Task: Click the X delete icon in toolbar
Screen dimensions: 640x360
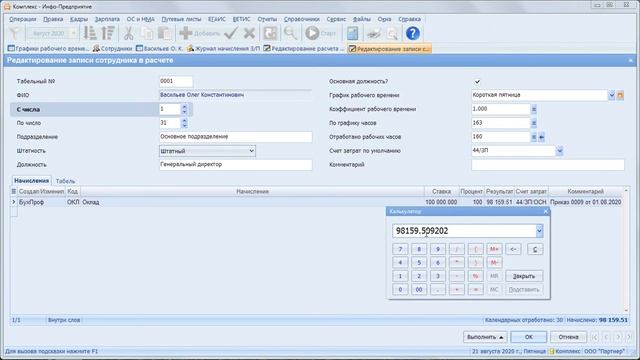Action: click(249, 33)
